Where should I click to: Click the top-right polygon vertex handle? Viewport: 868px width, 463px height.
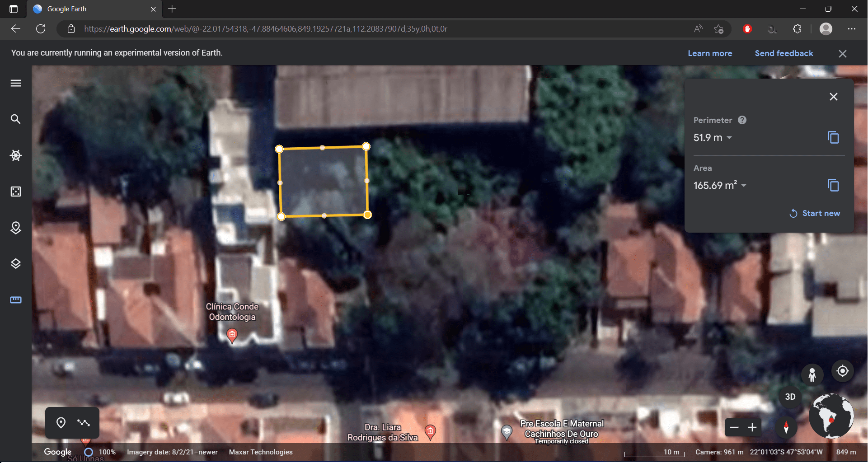click(x=366, y=146)
